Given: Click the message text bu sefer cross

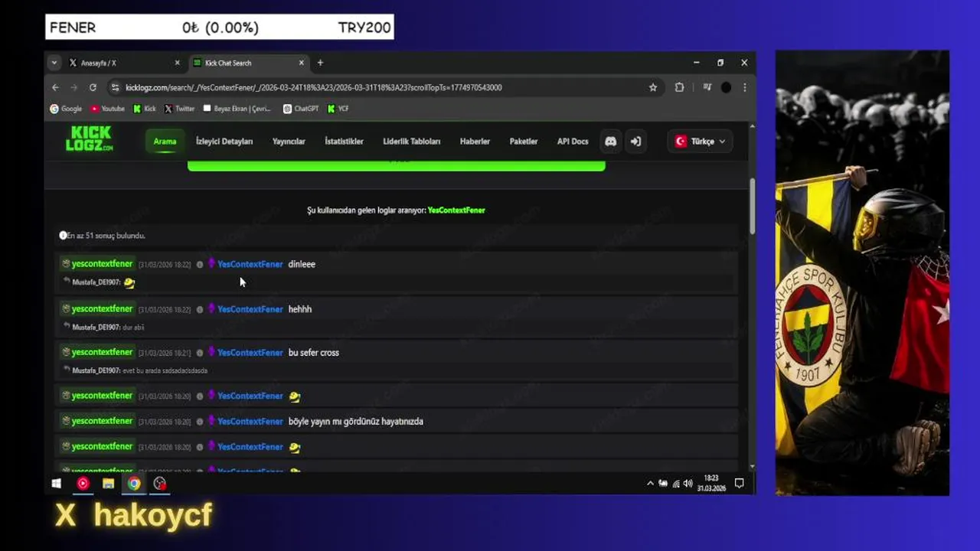Looking at the screenshot, I should [x=314, y=353].
